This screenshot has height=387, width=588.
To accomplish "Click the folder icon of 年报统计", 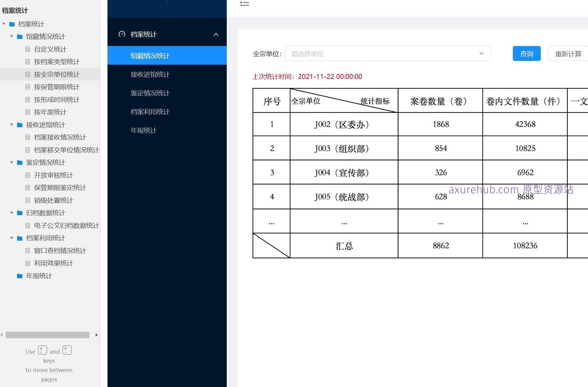I will [19, 276].
